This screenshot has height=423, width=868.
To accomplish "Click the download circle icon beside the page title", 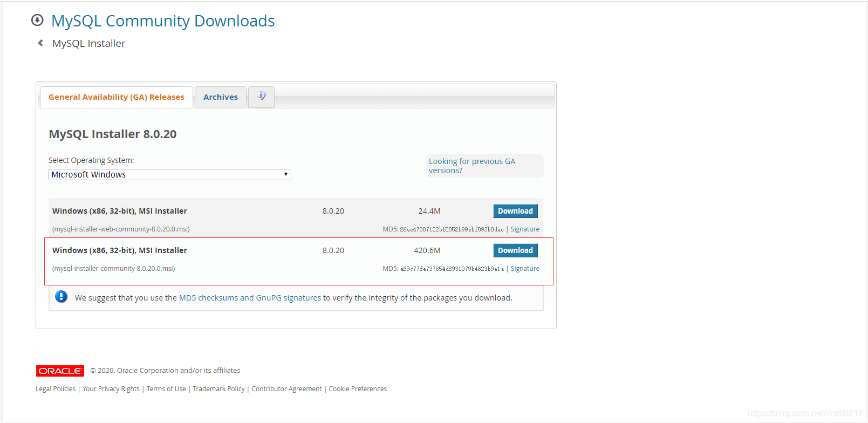I will 37,21.
